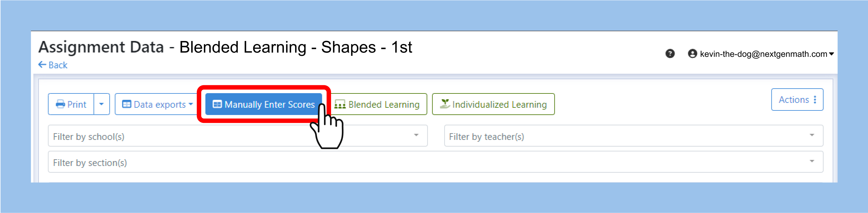The height and width of the screenshot is (213, 868).
Task: Click the printer icon in Print button
Action: pos(60,104)
